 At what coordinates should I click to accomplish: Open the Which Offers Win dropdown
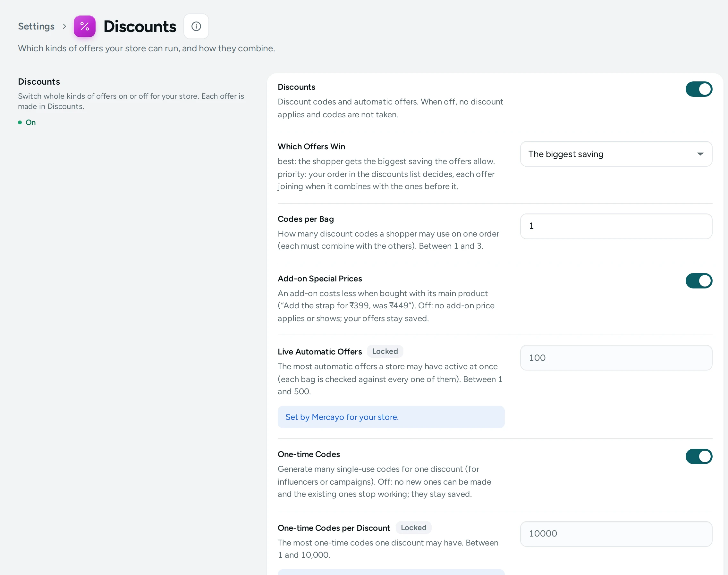click(x=616, y=154)
